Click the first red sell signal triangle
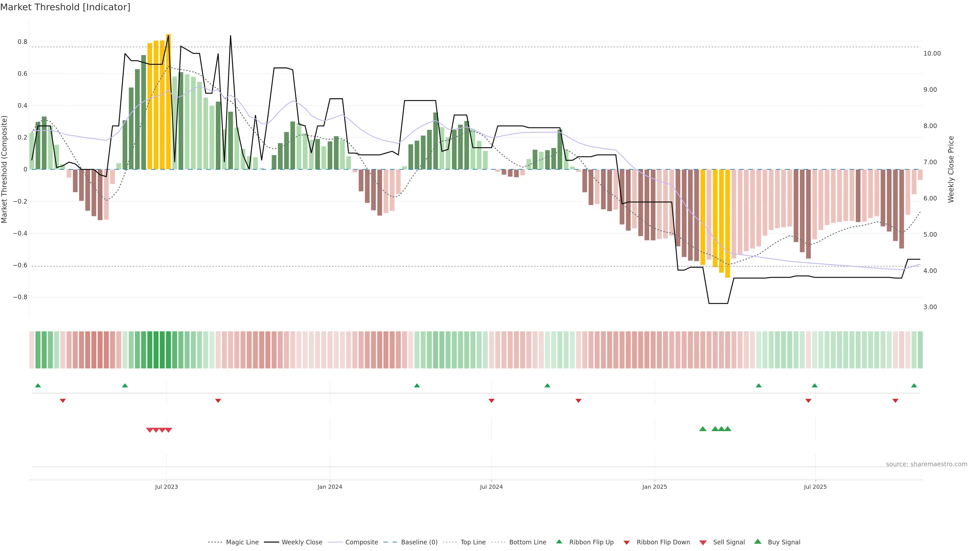The image size is (980, 551). (150, 430)
